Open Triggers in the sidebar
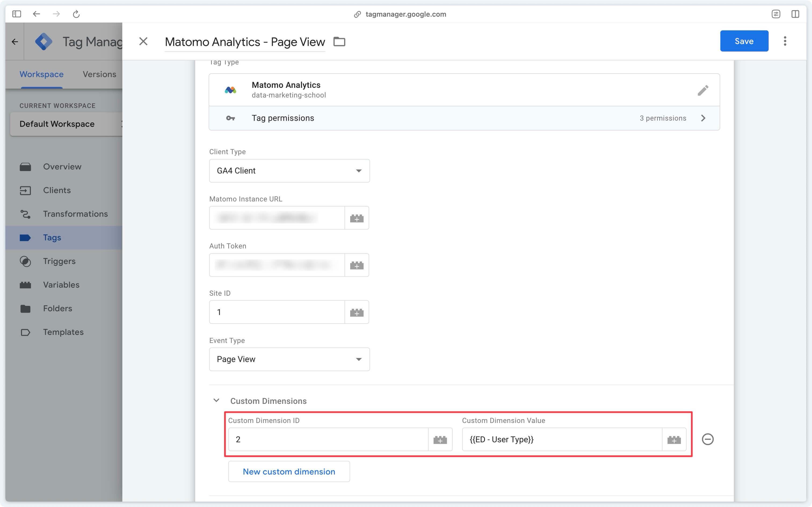 click(64, 261)
